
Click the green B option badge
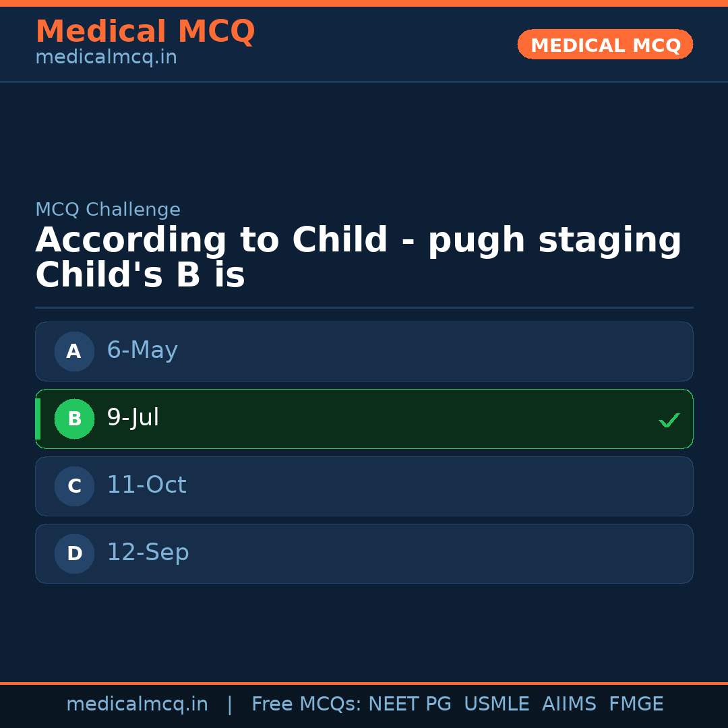[x=74, y=419]
